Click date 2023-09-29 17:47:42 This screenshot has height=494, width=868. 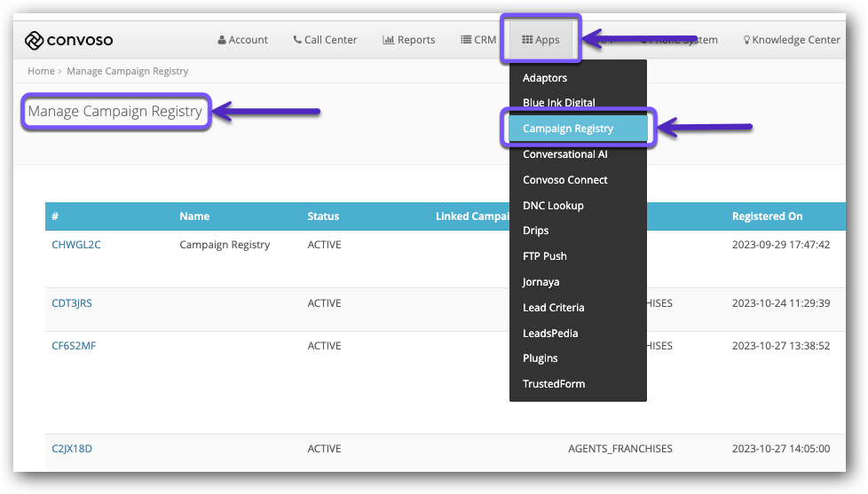pyautogui.click(x=781, y=245)
